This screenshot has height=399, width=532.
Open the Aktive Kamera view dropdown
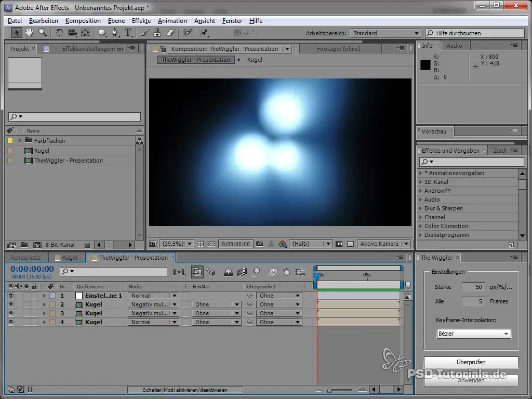(384, 244)
